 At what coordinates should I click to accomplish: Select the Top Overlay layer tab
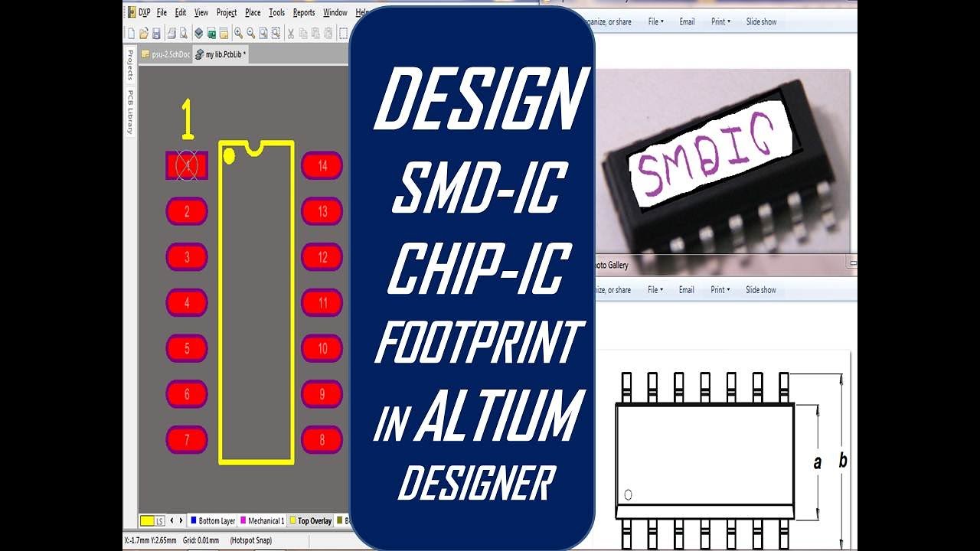tap(310, 521)
